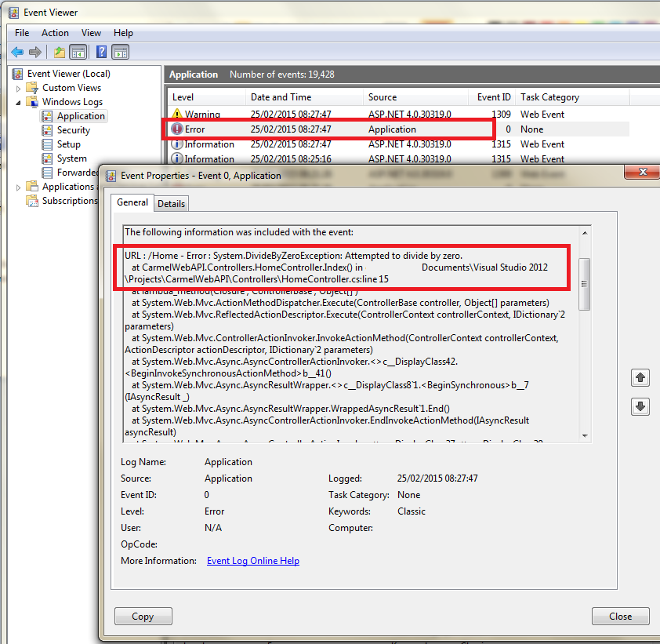Screen dimensions: 660x644
Task: Click the User value N/A
Action: [x=213, y=528]
